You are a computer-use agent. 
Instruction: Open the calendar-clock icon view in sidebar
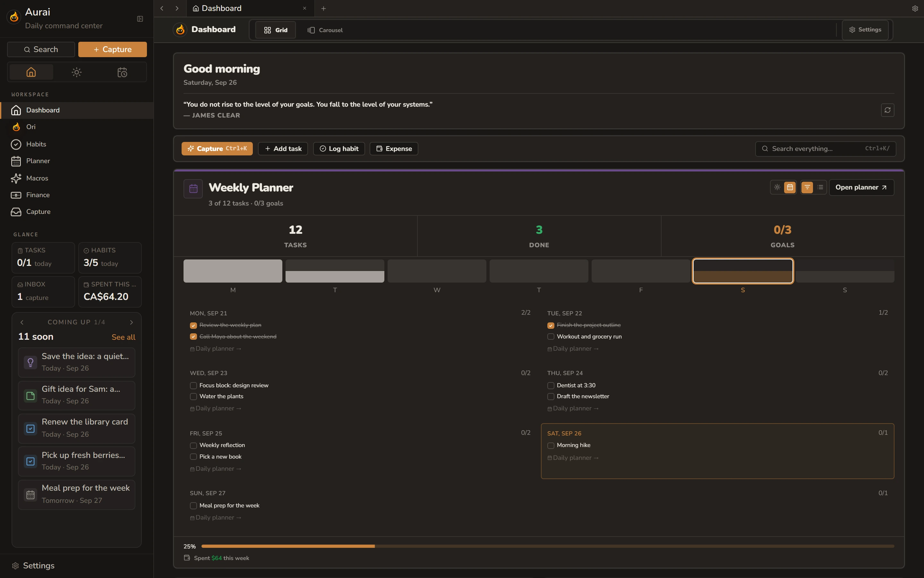(122, 72)
